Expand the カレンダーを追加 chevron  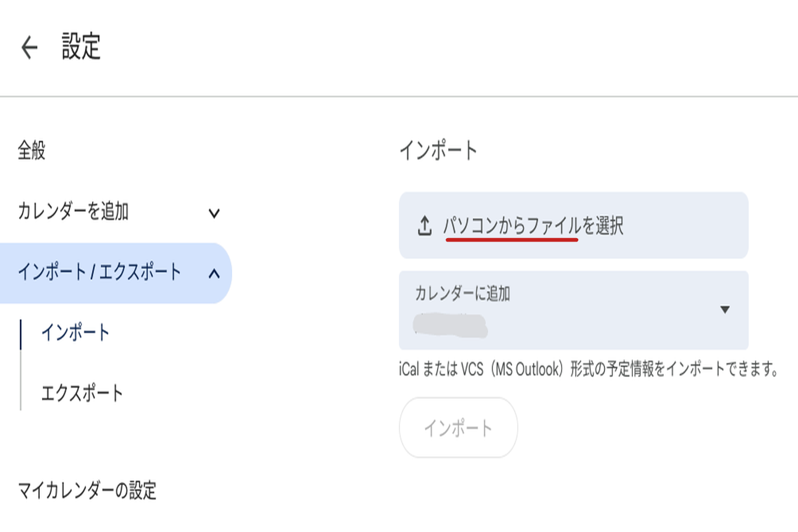click(214, 213)
